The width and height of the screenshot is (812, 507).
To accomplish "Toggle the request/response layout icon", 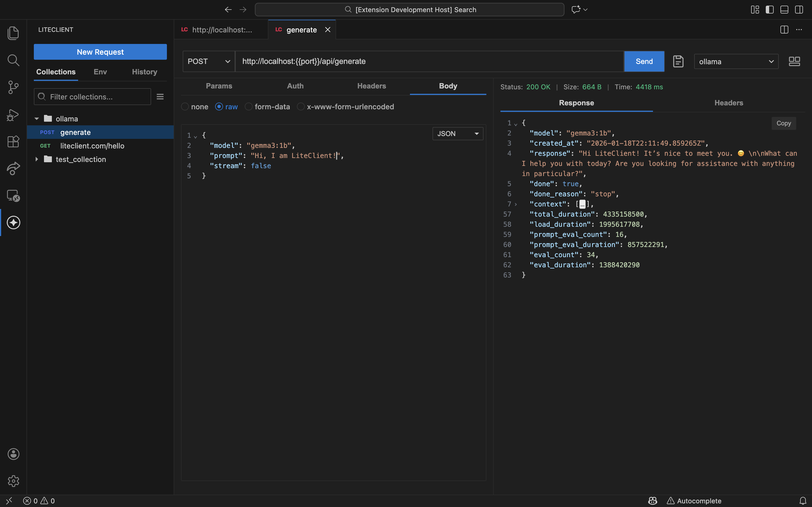I will (794, 61).
